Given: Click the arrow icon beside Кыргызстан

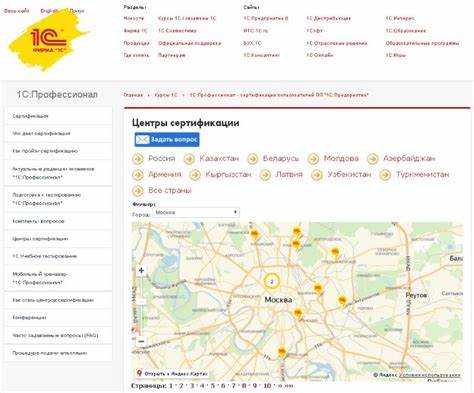Looking at the screenshot, I should click(195, 175).
